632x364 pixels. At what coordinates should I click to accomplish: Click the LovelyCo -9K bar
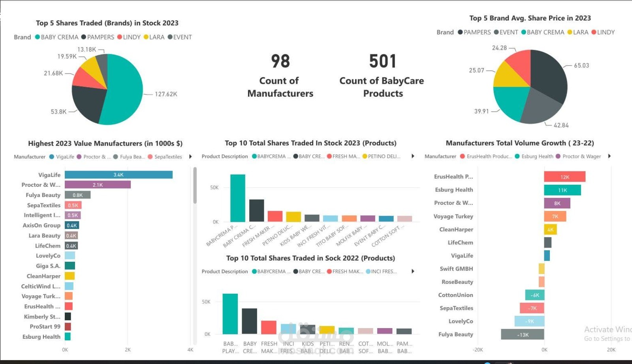tap(529, 321)
